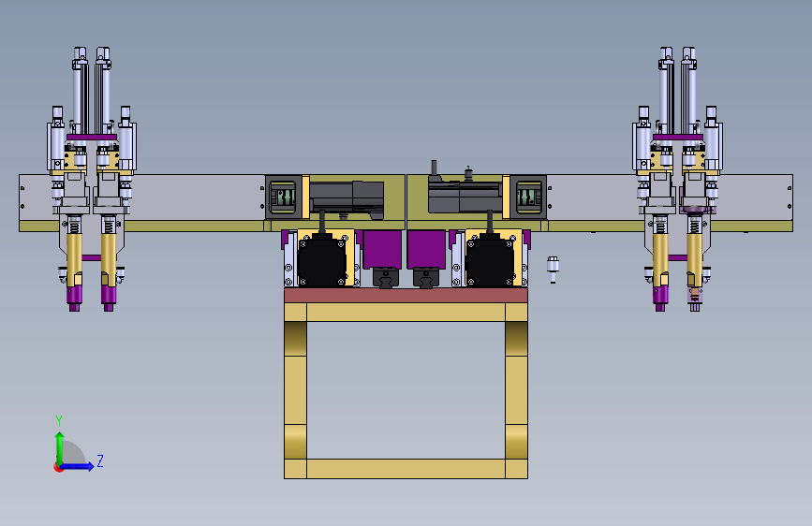Select the left black stepper motor
This screenshot has height=526, width=812.
click(x=321, y=260)
